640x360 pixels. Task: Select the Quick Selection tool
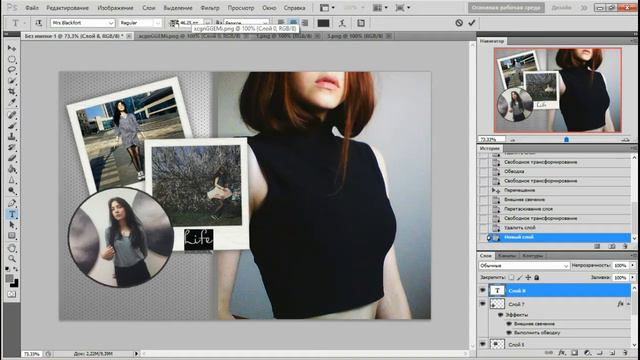[x=12, y=81]
